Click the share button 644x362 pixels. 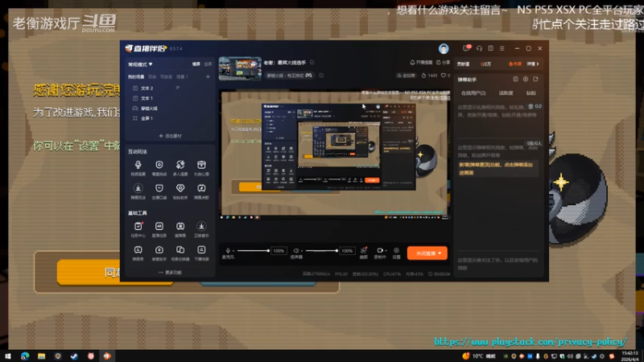444,63
